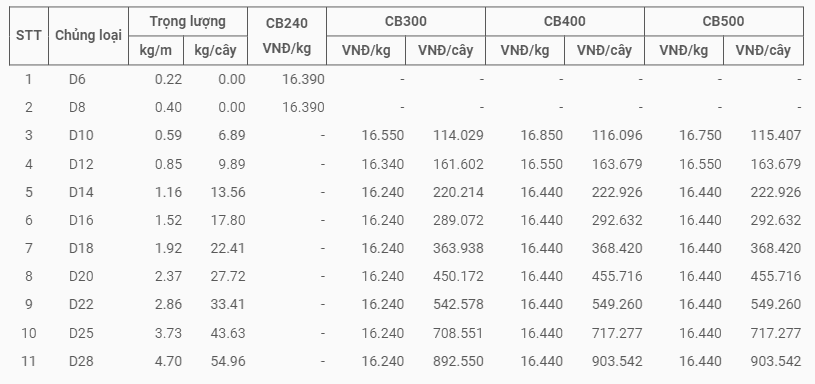Select the 16.340 price in D12 row
Image resolution: width=815 pixels, height=384 pixels.
[x=383, y=164]
